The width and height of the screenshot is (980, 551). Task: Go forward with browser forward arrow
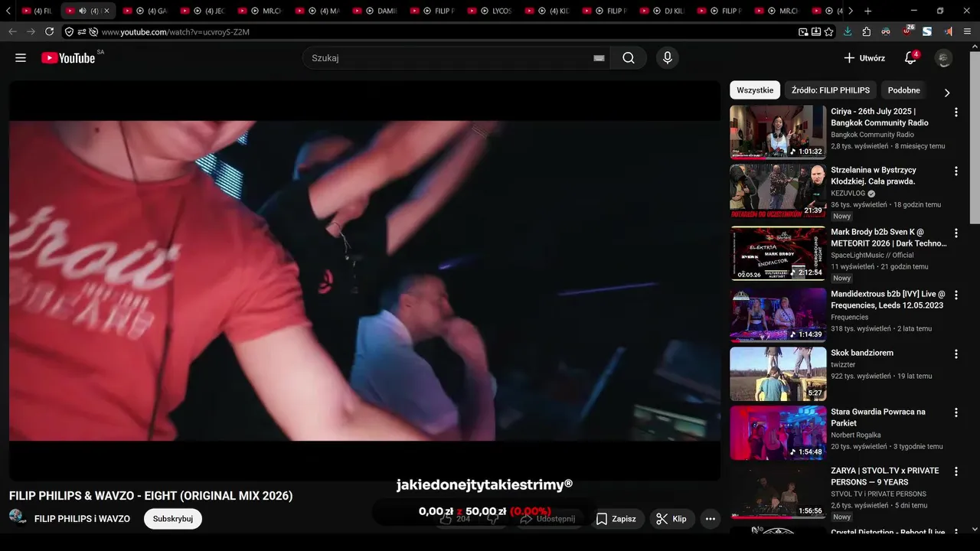pos(31,31)
